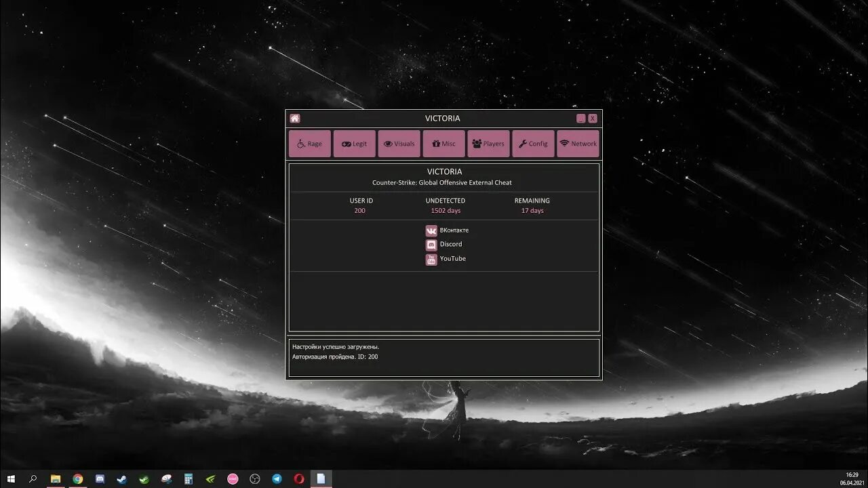Click the YouTube logo icon
The image size is (868, 488).
[431, 260]
